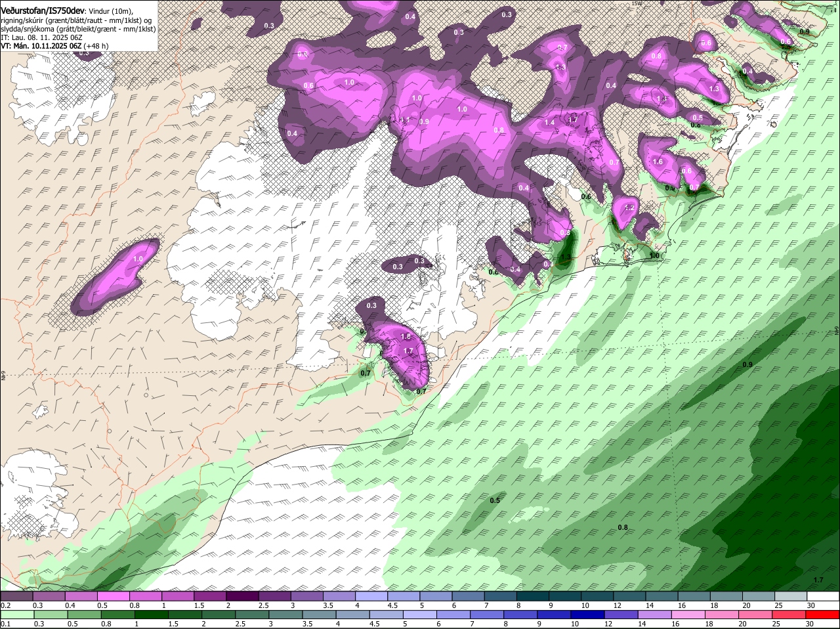Click bottom legend pink swatch between 18 and 20
Screen dimensions: 840x629
(x=723, y=615)
